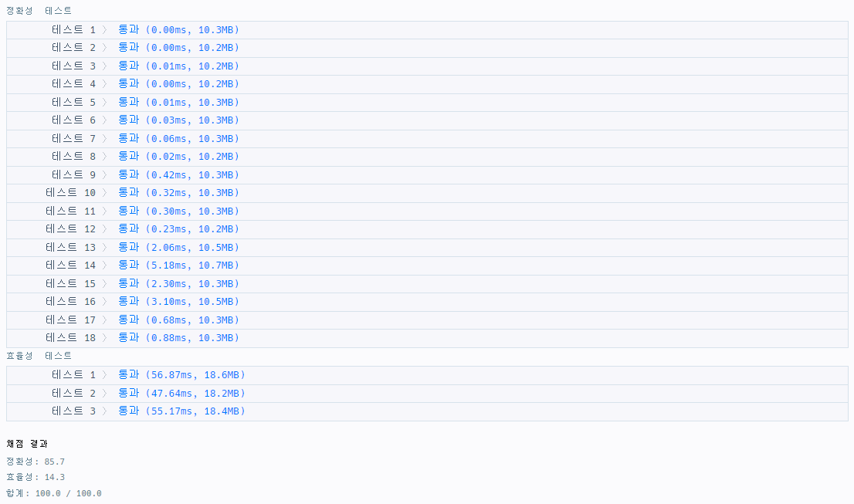Click the 효율성 테스트 section heading
Viewport: 854px width, 504px height.
pyautogui.click(x=39, y=356)
